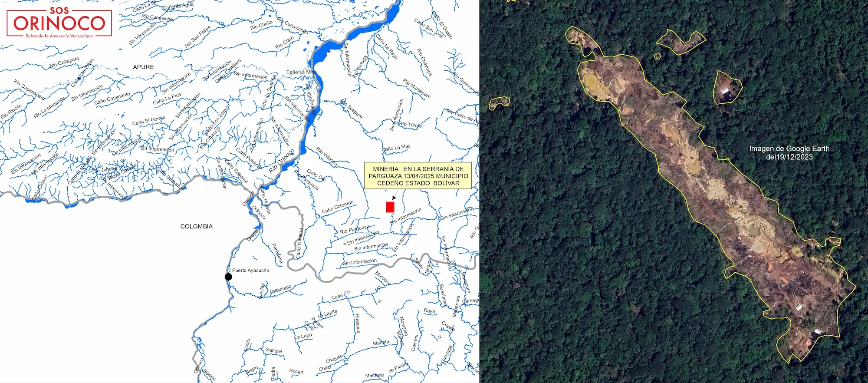Click the COLOMBIA country label
The width and height of the screenshot is (868, 383).
(x=197, y=226)
